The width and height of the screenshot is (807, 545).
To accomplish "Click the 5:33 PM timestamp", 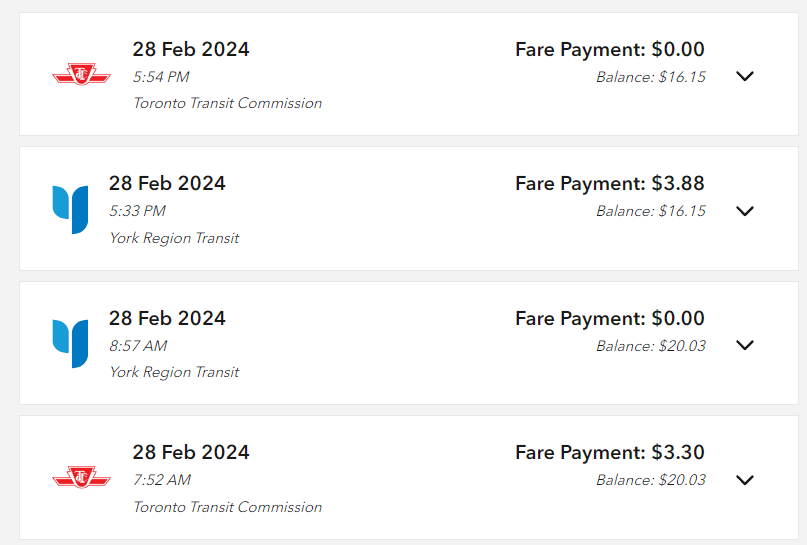I will tap(137, 211).
